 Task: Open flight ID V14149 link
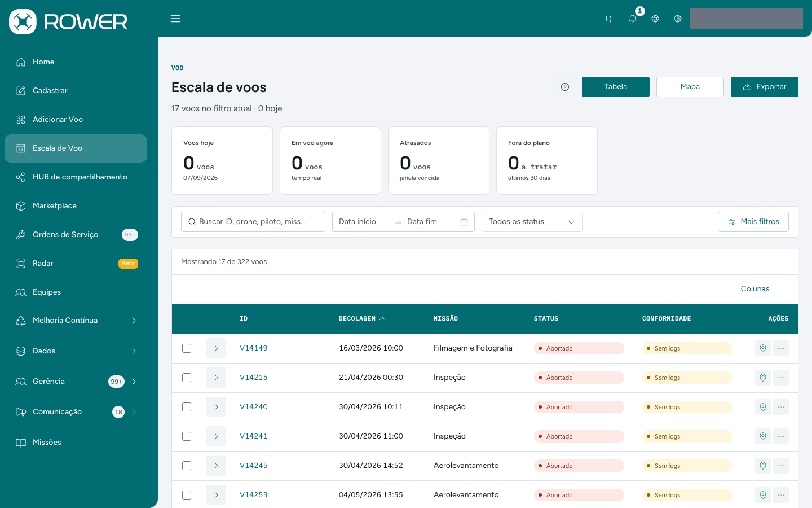point(254,348)
